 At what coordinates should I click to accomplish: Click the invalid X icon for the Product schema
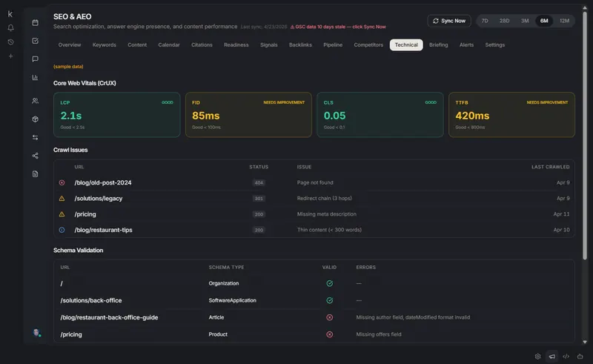click(329, 334)
